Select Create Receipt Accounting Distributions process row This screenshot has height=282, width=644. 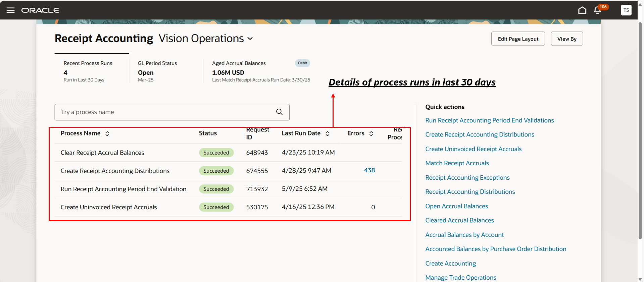pos(228,171)
